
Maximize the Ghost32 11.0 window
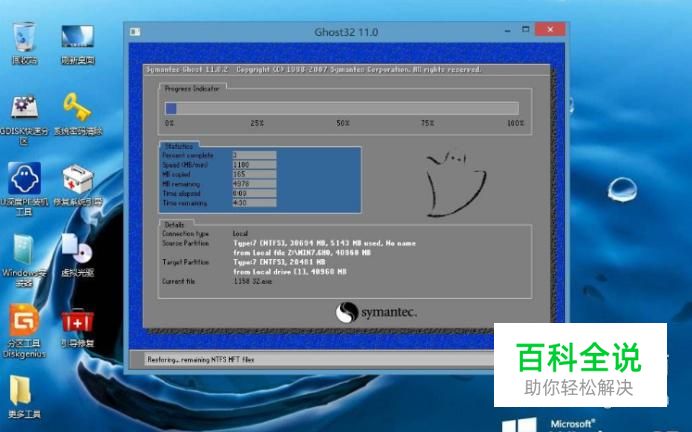coord(525,30)
